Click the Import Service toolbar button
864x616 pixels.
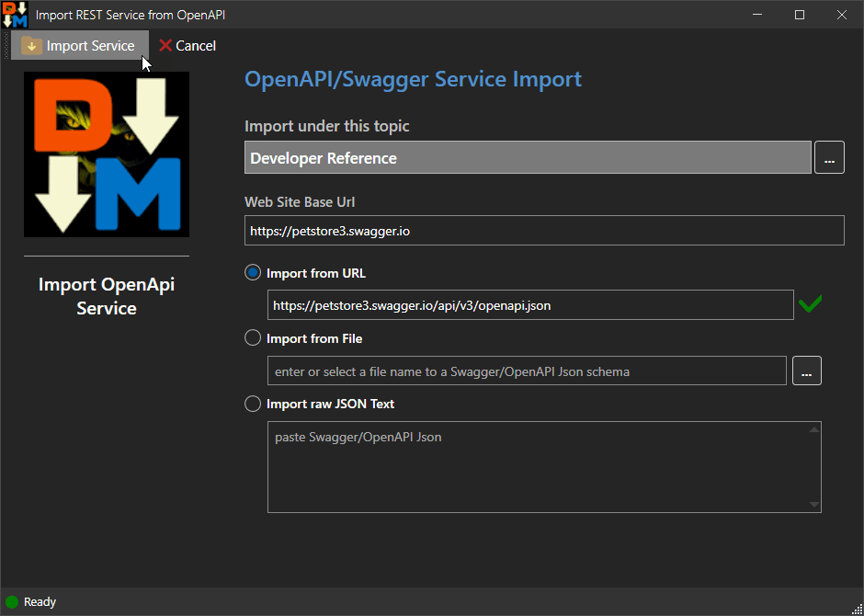(x=80, y=45)
